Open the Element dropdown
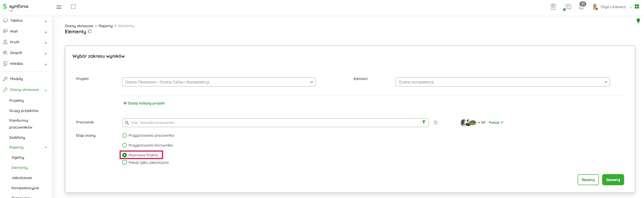This screenshot has height=198, width=644. [502, 82]
